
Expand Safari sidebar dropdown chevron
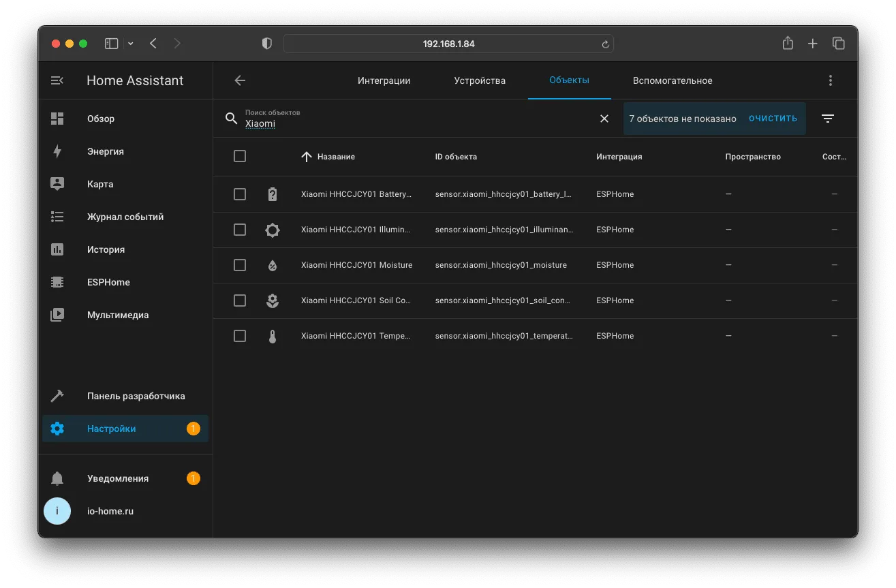[131, 44]
